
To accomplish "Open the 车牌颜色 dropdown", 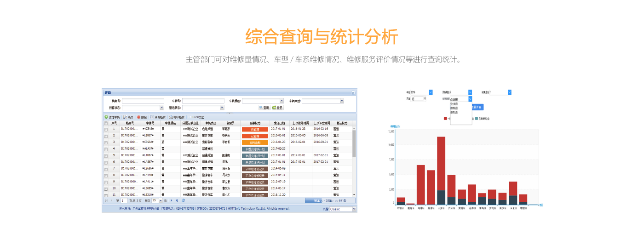I will 282,101.
